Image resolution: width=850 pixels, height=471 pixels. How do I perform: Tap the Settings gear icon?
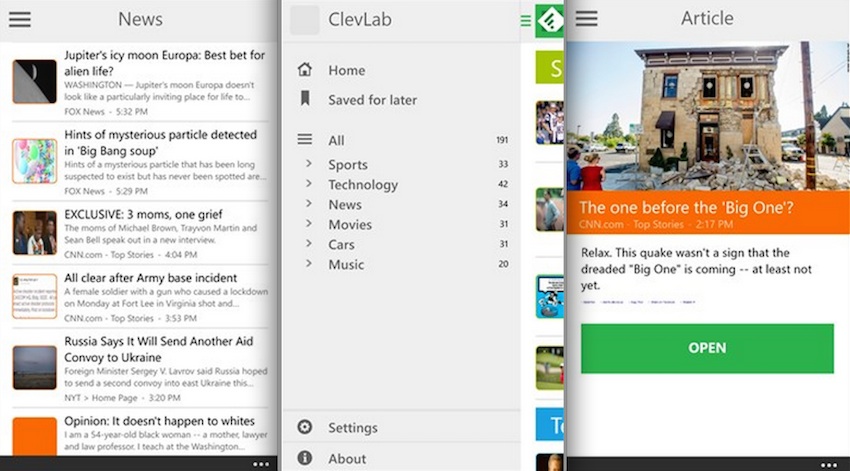[305, 427]
